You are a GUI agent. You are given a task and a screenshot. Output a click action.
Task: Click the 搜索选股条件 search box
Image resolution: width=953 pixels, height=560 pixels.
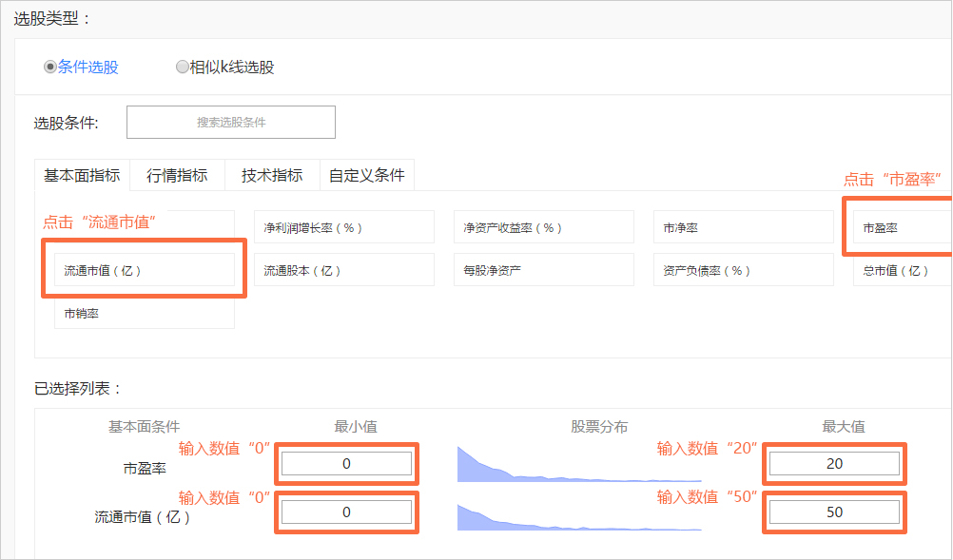(x=231, y=122)
